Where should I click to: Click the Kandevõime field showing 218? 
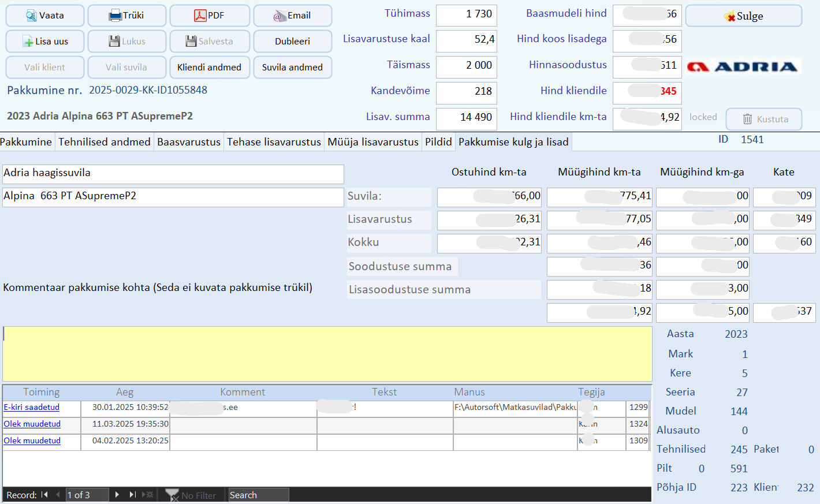click(467, 92)
